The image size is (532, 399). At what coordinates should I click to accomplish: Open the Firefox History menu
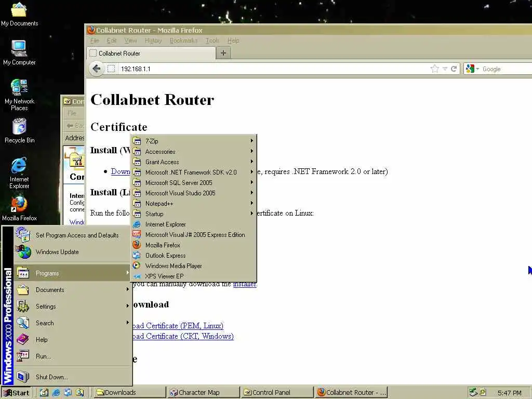click(x=153, y=41)
